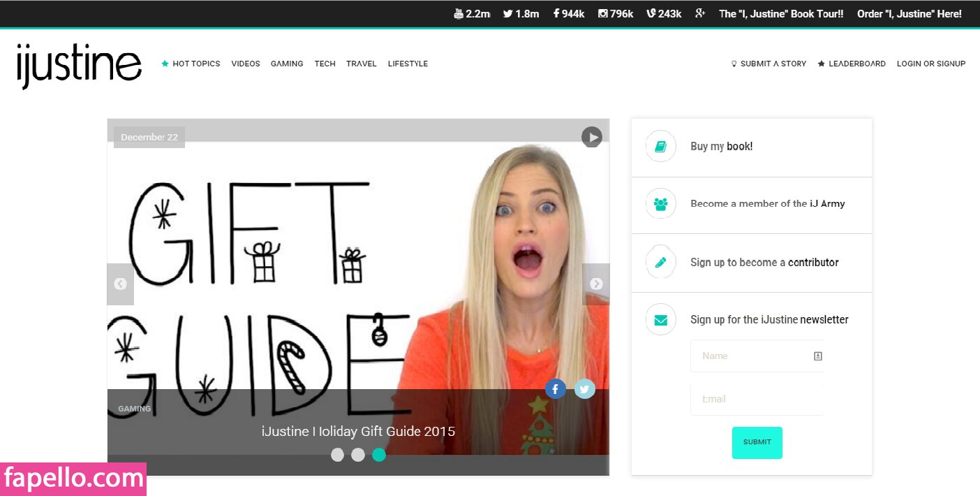Image resolution: width=980 pixels, height=496 pixels.
Task: Go to the previous slide arrow
Action: pyautogui.click(x=120, y=284)
